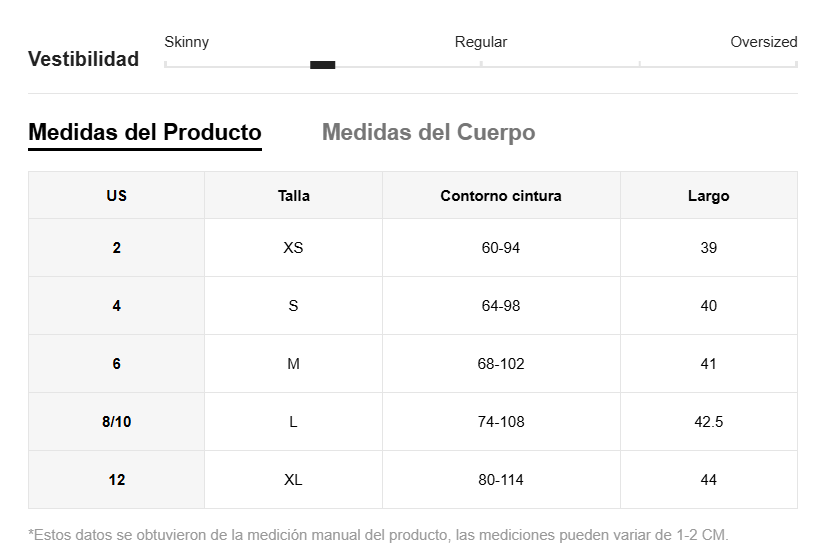Select the L size cell
This screenshot has width=822, height=560.
point(293,422)
